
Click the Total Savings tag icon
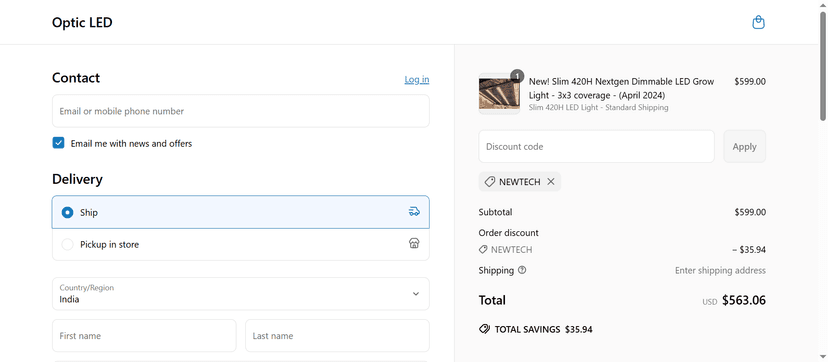(x=484, y=329)
